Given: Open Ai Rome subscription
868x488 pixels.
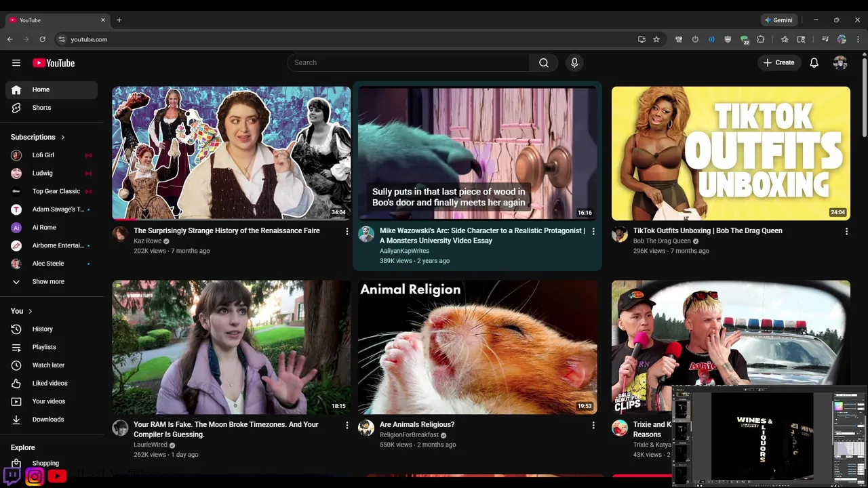Looking at the screenshot, I should click(52, 228).
